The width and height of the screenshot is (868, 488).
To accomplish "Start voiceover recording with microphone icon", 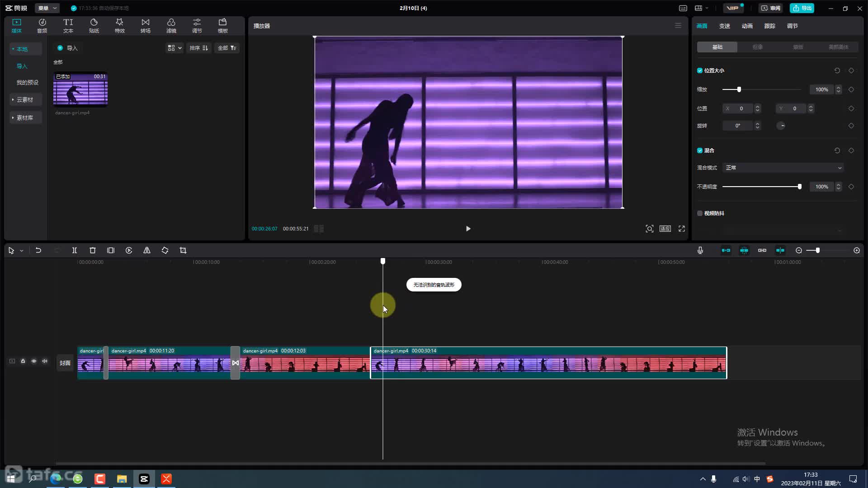I will click(x=700, y=250).
